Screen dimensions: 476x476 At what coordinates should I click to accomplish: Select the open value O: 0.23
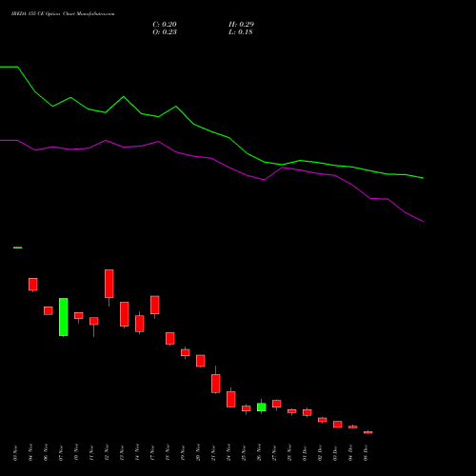tap(165, 32)
